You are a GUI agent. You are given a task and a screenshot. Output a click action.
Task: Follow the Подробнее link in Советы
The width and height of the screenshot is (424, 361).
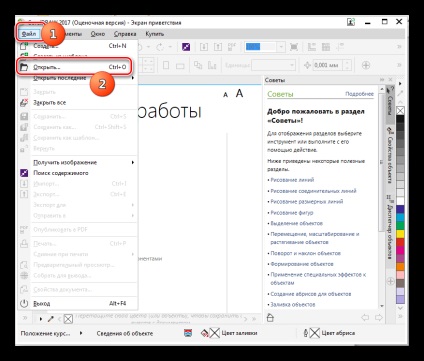pos(359,94)
